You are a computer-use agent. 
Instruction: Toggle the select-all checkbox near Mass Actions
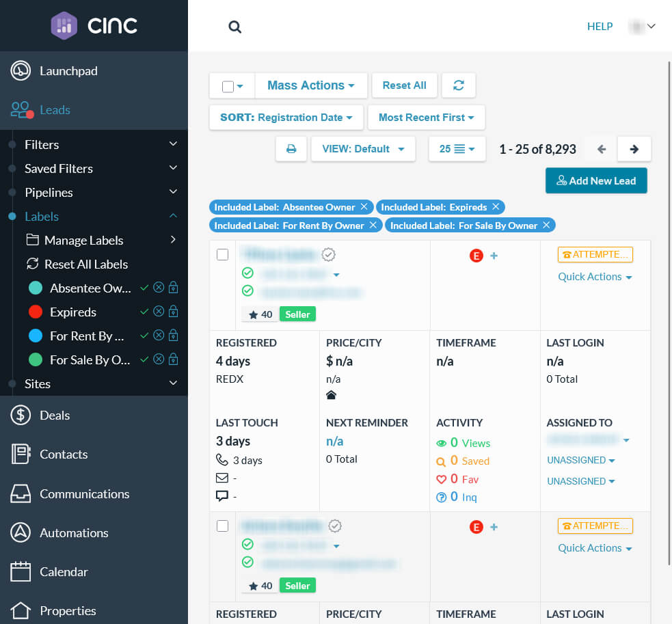(226, 85)
